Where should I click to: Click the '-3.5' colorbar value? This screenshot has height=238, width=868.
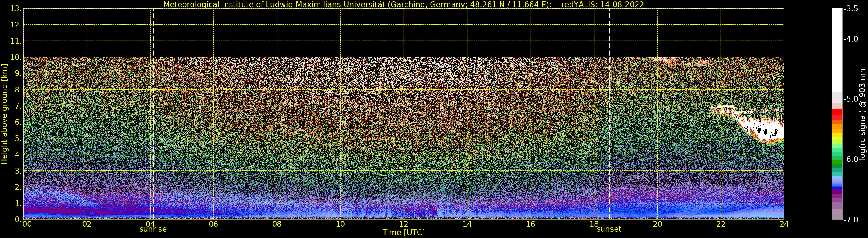pos(851,9)
